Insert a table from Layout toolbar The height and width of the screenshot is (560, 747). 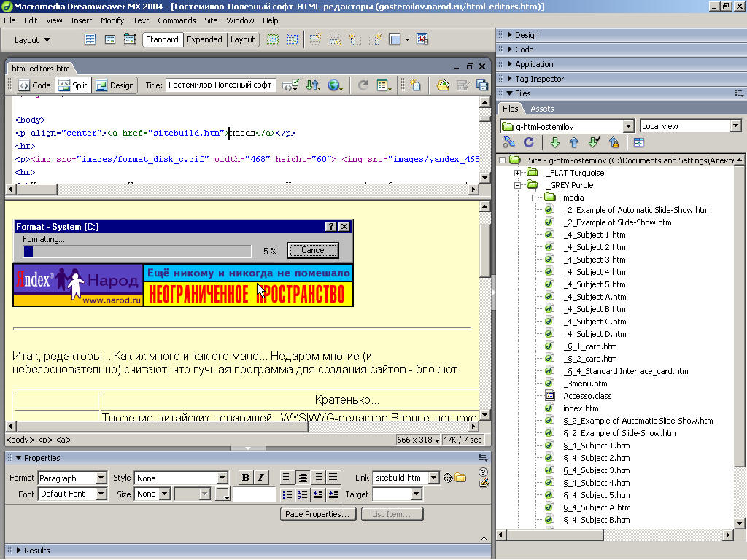pos(90,39)
